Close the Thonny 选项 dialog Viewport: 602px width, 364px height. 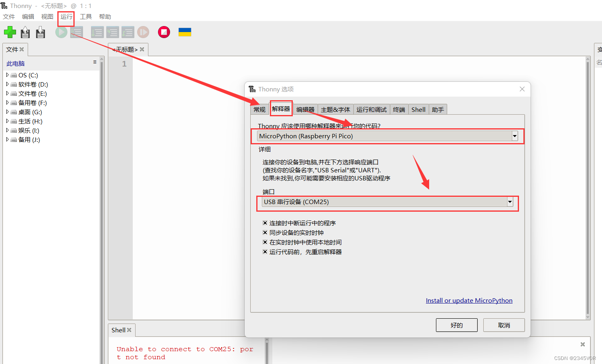coord(522,89)
